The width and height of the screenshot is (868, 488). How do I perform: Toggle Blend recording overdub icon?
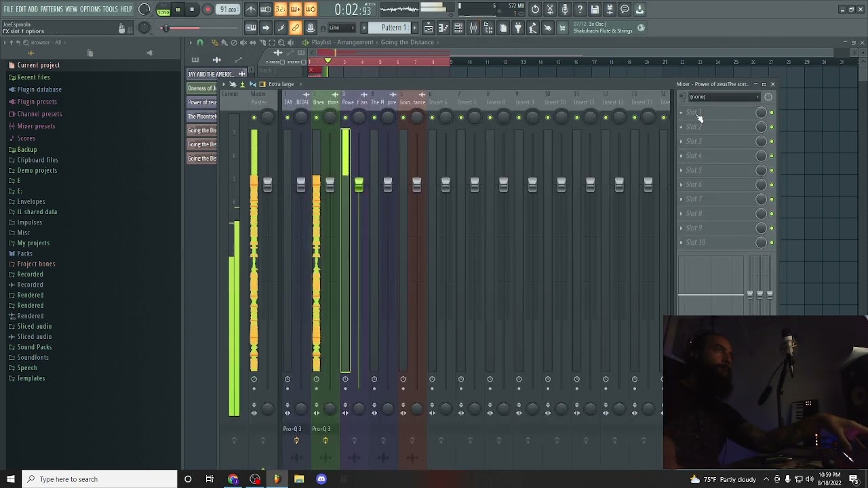click(296, 9)
